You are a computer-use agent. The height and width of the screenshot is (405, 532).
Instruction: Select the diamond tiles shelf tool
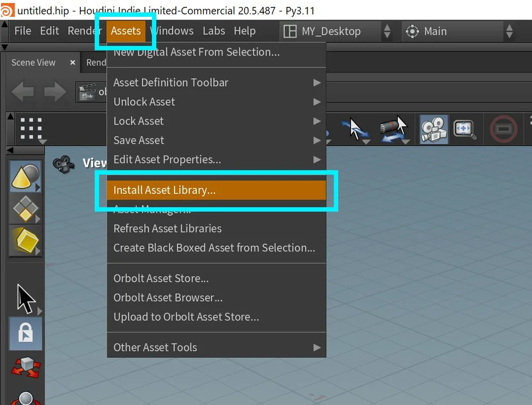(26, 209)
